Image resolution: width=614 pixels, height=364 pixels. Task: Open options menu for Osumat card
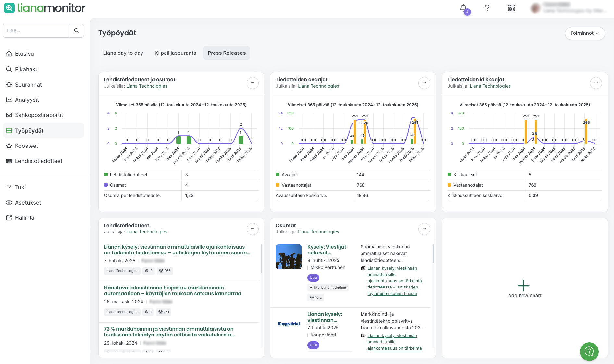tap(424, 229)
